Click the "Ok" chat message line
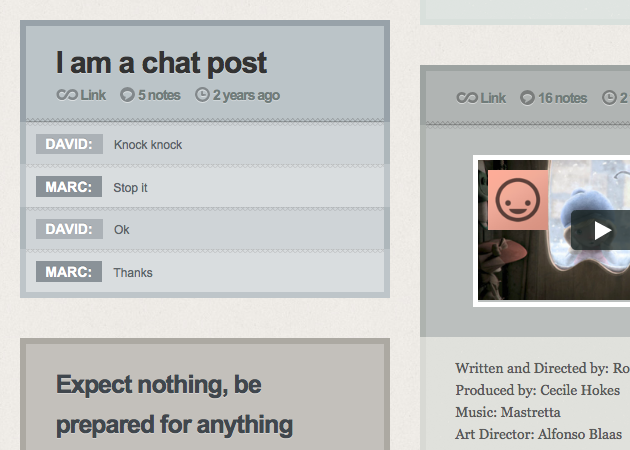Screen dimensions: 630x450 (122, 230)
